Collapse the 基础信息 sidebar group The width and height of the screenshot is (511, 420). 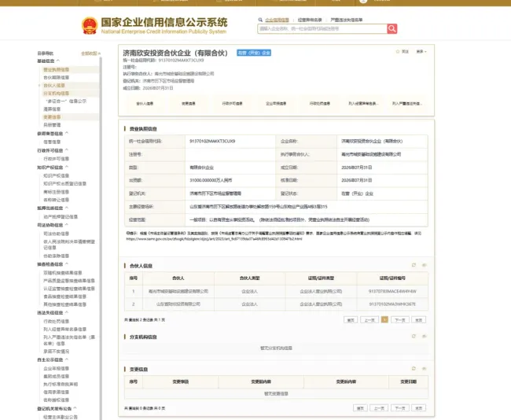point(58,61)
